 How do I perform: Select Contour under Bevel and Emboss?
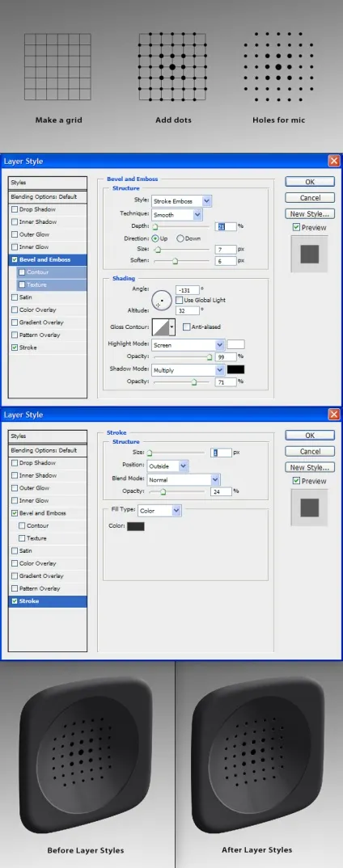pos(38,272)
